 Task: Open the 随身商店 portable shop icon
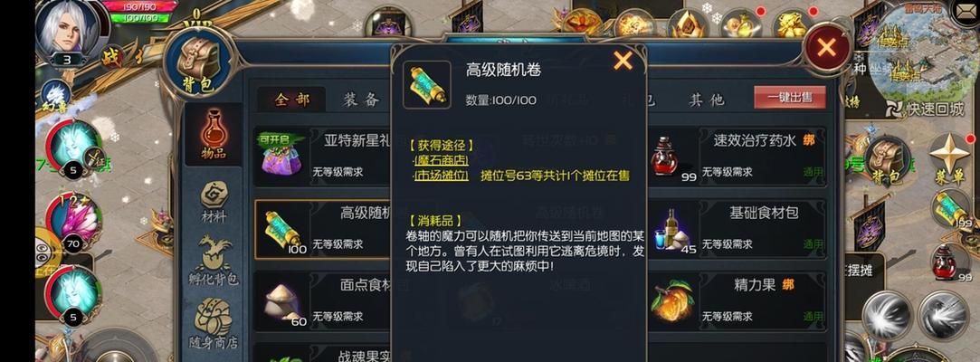point(214,324)
